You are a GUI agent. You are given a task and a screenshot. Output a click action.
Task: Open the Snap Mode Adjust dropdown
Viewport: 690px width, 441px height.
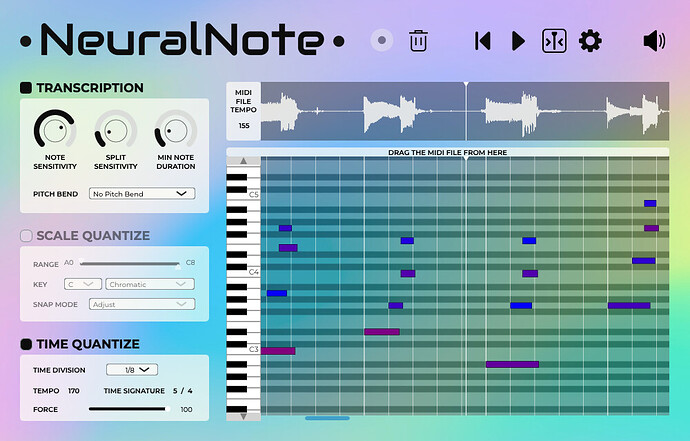142,304
